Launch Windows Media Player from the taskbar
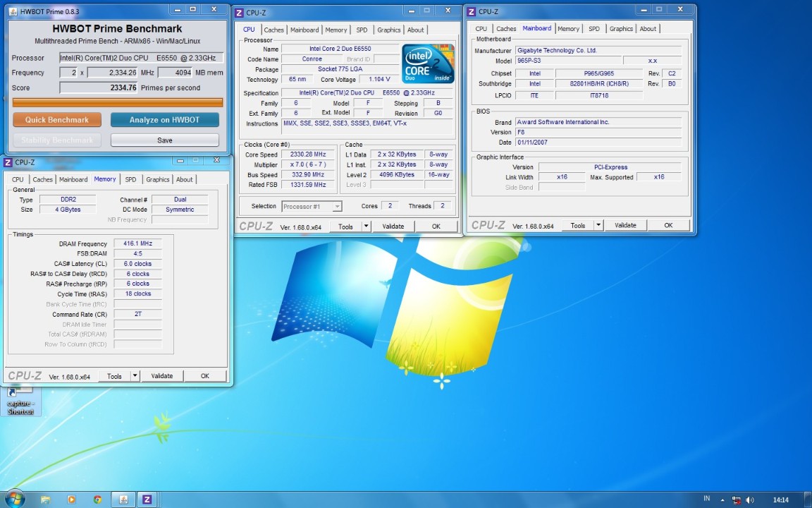Screen dimensions: 812x508 pos(71,500)
